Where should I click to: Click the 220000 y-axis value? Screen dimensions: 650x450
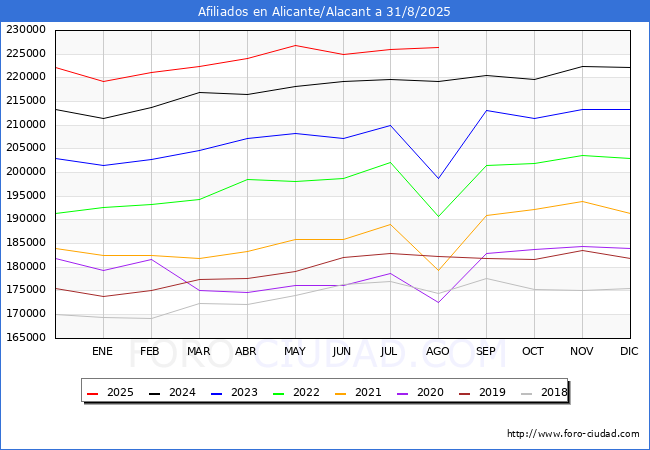(x=26, y=77)
